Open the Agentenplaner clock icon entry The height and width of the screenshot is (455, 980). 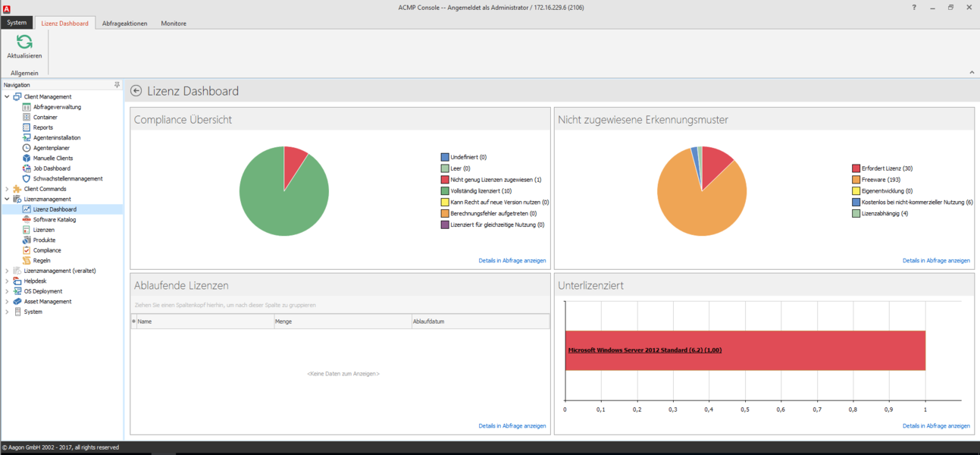(x=27, y=148)
